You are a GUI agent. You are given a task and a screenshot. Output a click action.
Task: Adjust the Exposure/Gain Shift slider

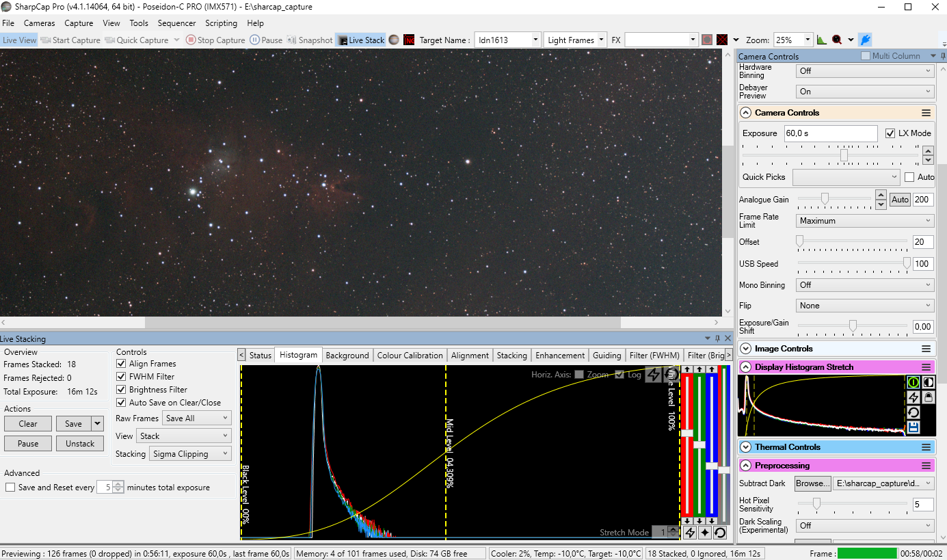click(853, 326)
